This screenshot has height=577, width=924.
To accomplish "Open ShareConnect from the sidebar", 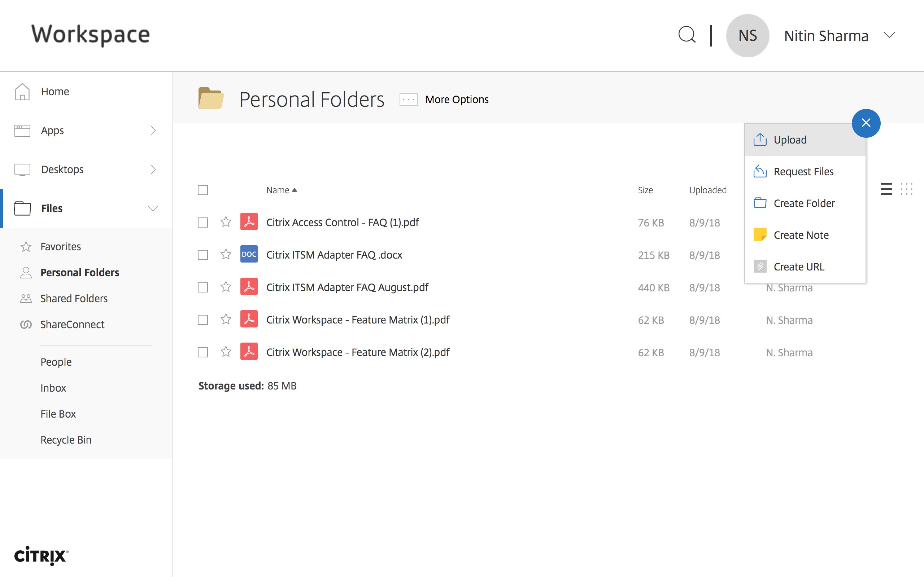I will 72,324.
